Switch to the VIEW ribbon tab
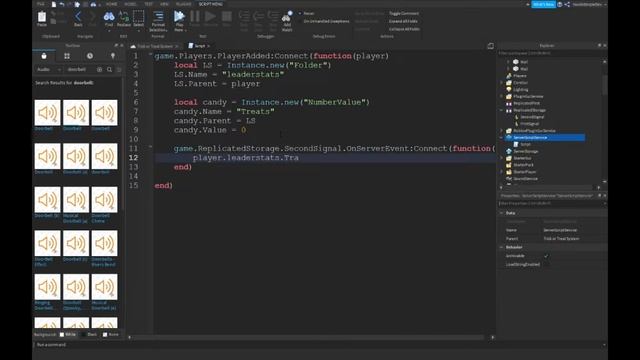This screenshot has width=640, height=360. click(x=164, y=4)
